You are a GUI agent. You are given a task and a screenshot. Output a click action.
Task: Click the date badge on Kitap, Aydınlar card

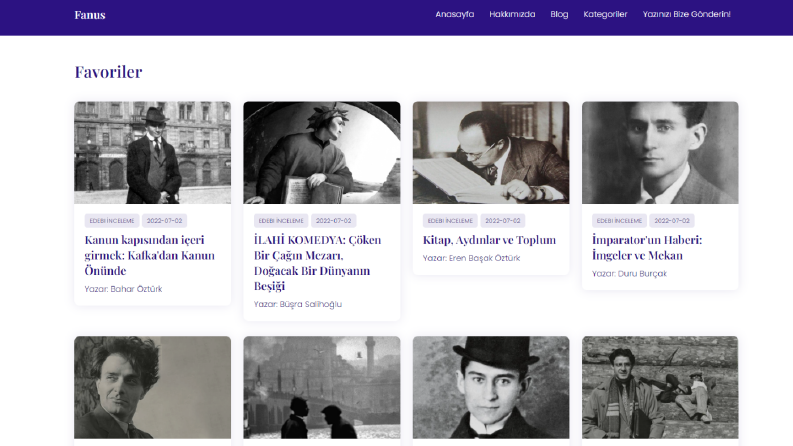tap(503, 221)
